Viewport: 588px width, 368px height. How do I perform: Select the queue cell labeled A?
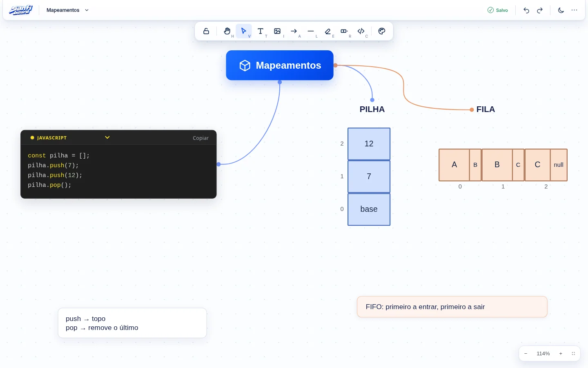pyautogui.click(x=454, y=165)
